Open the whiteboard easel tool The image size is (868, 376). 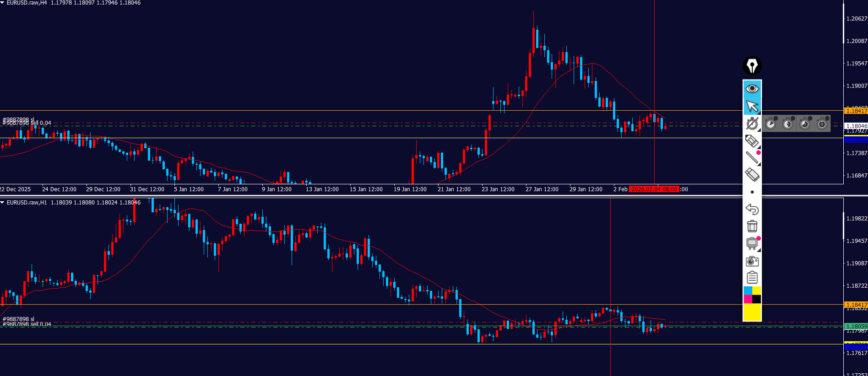pyautogui.click(x=752, y=243)
